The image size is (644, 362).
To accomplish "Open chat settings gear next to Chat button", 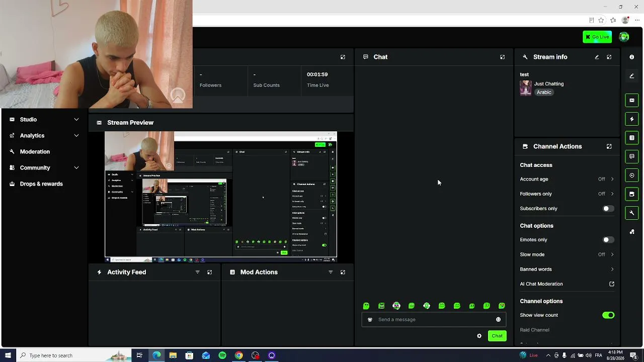I will 479,336.
